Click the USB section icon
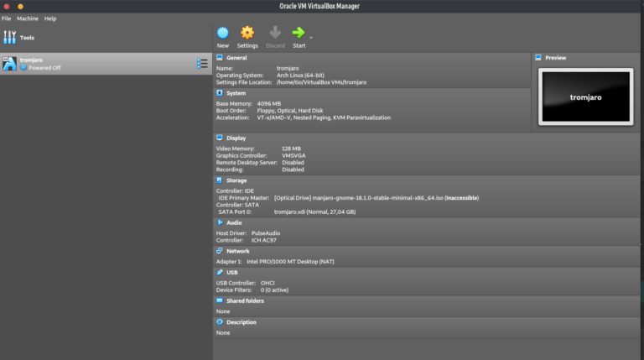The image size is (644, 360). pos(220,272)
